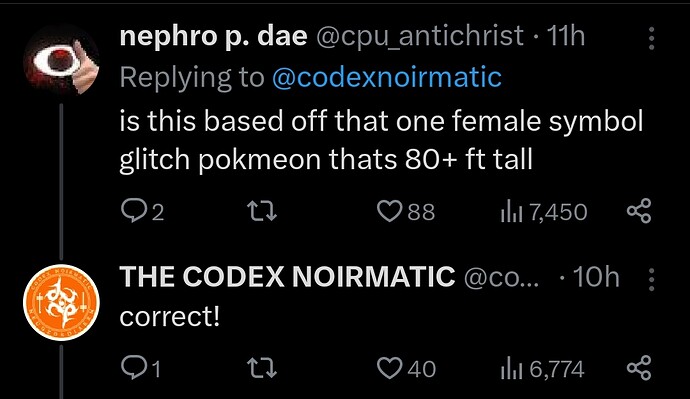This screenshot has width=690, height=399.
Task: Open nephro p. dae's eye avatar
Action: 61,59
